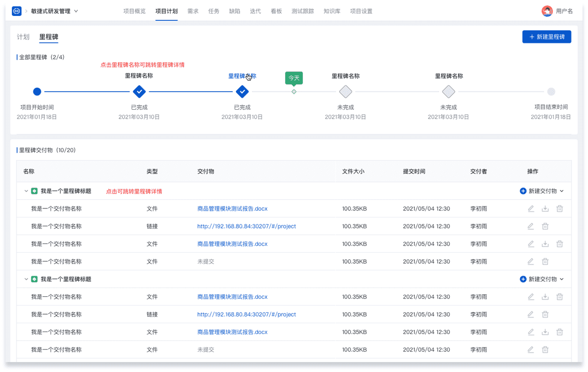The image size is (588, 372).
Task: Click the blue app logo icon
Action: pyautogui.click(x=16, y=11)
